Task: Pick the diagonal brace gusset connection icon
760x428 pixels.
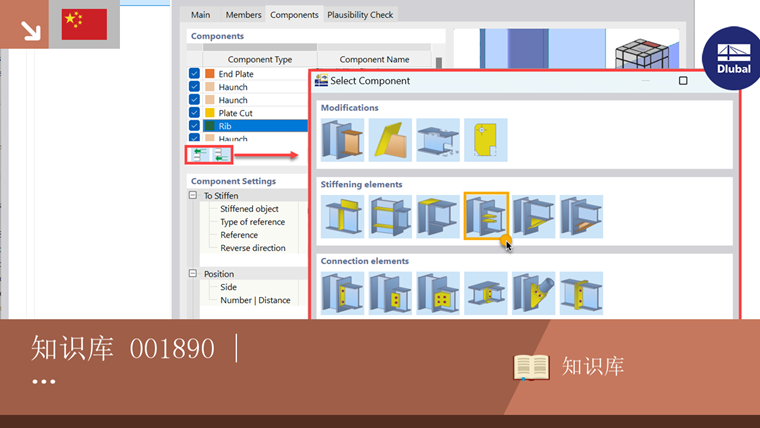Action: tap(534, 293)
